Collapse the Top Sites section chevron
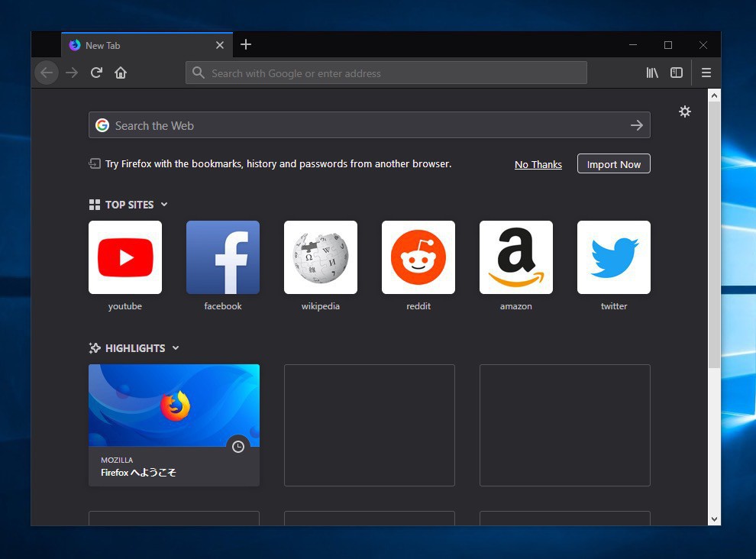The width and height of the screenshot is (756, 559). 164,205
